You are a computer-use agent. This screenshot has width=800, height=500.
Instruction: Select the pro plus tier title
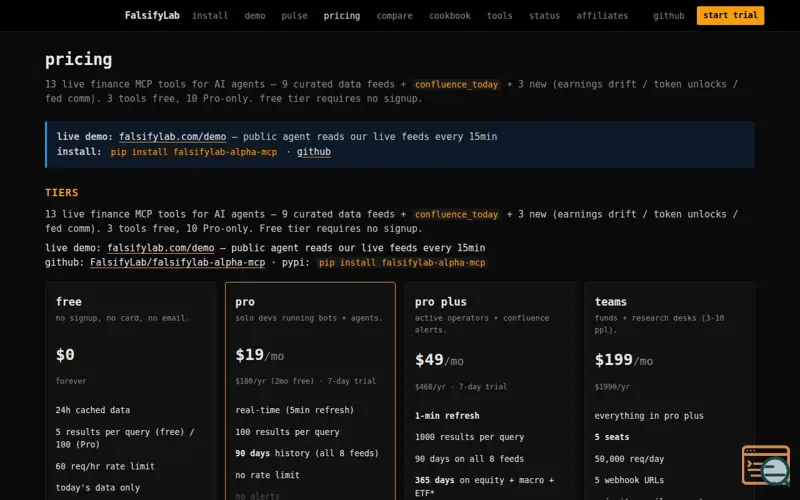tap(441, 302)
